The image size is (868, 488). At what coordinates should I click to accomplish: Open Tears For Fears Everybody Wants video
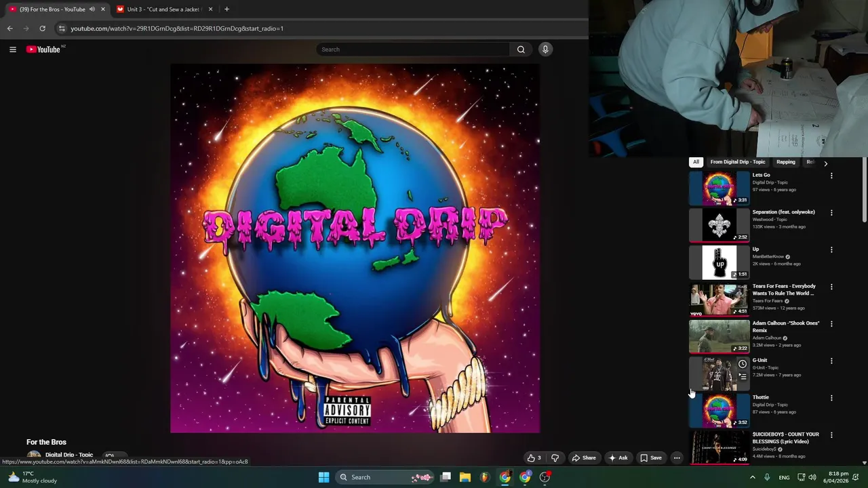click(x=784, y=289)
